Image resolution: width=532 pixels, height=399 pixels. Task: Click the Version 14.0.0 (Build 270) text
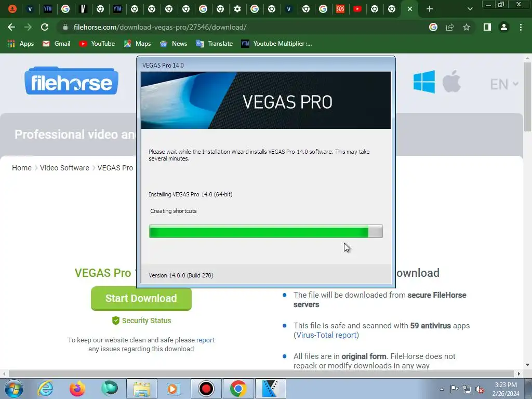181,275
